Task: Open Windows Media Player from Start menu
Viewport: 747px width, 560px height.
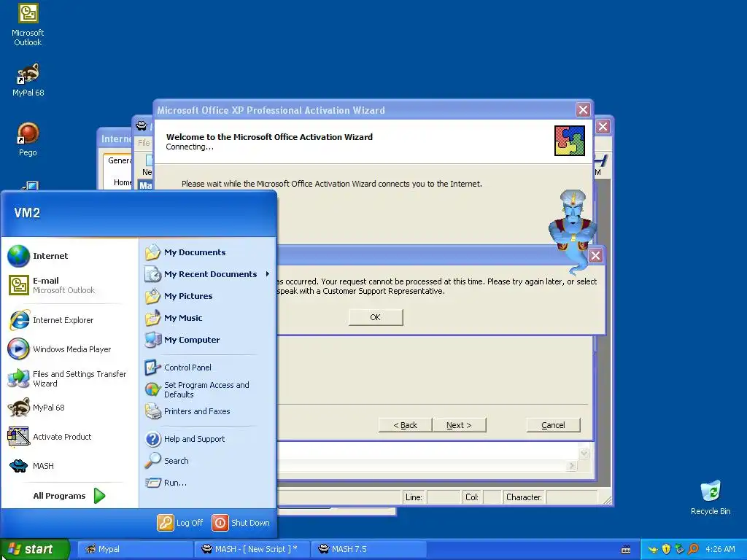Action: pos(69,349)
